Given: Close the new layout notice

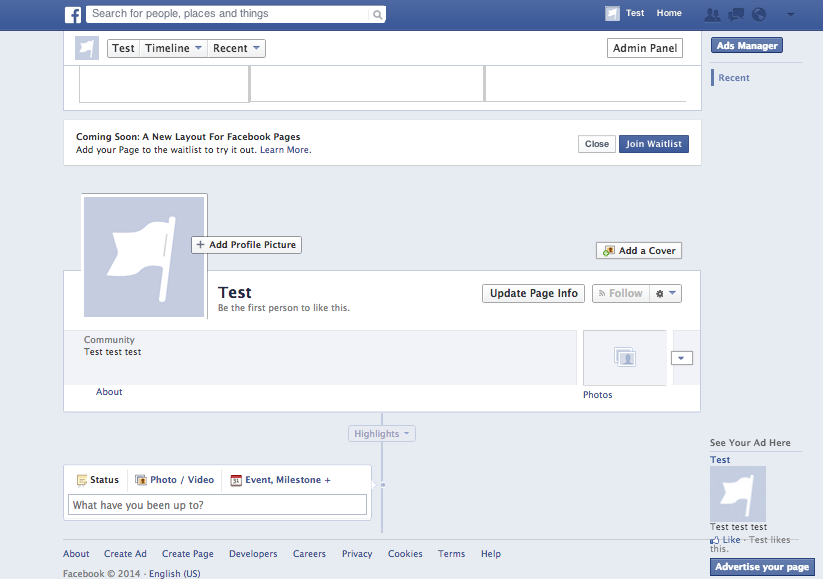Looking at the screenshot, I should click(x=597, y=144).
